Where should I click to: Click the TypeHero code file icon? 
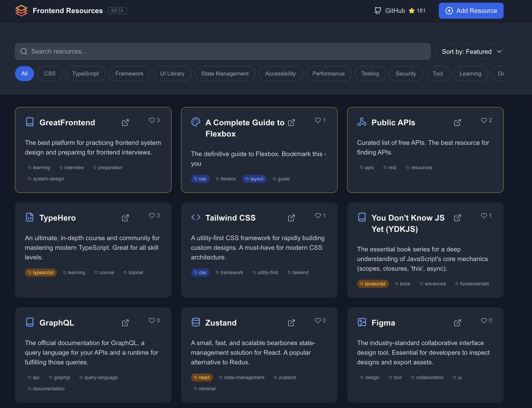[x=30, y=217]
